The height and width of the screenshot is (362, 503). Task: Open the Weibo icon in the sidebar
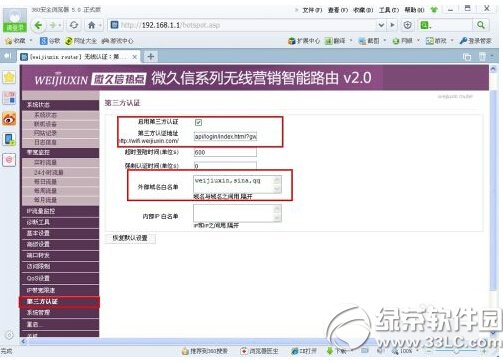tap(9, 118)
